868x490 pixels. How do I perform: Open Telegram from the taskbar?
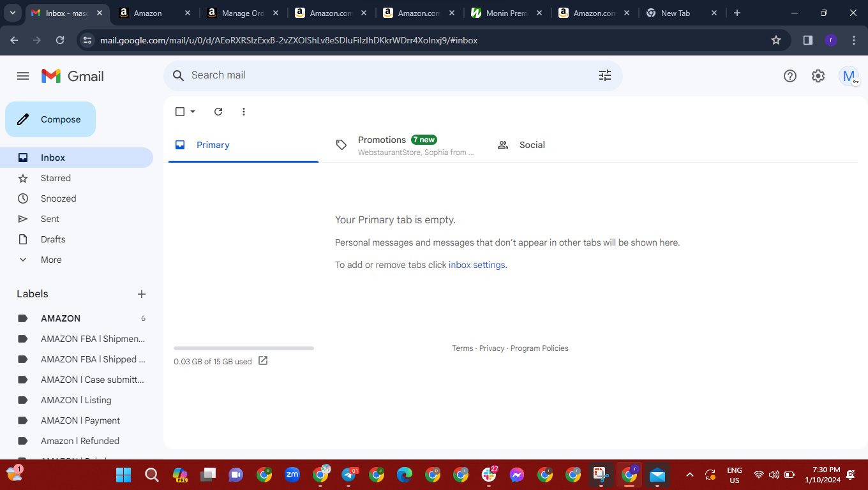pos(349,475)
